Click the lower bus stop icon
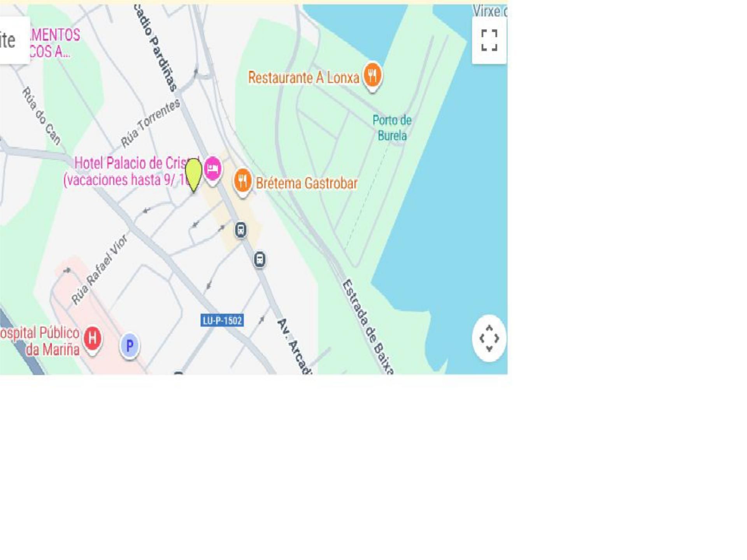The image size is (747, 560). click(x=260, y=259)
